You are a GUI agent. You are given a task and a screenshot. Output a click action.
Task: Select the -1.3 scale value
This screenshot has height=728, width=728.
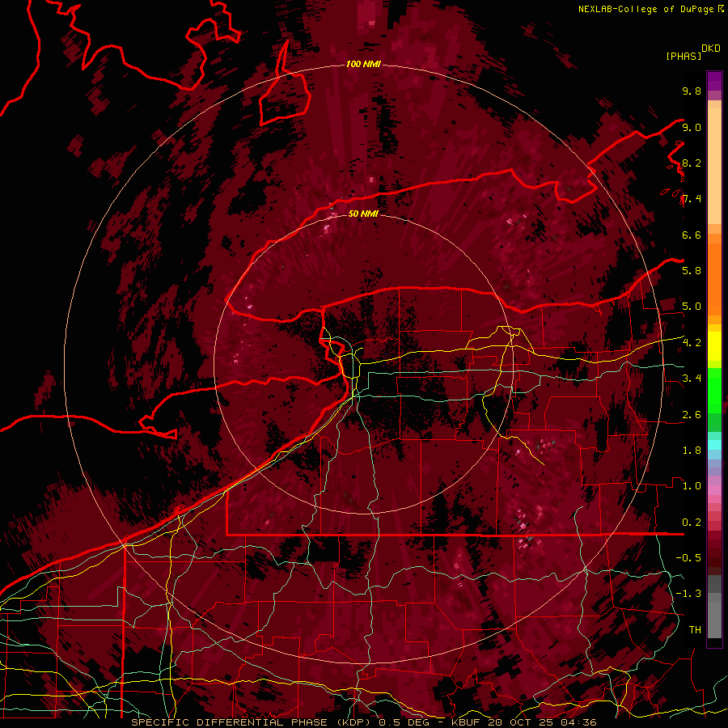click(688, 594)
